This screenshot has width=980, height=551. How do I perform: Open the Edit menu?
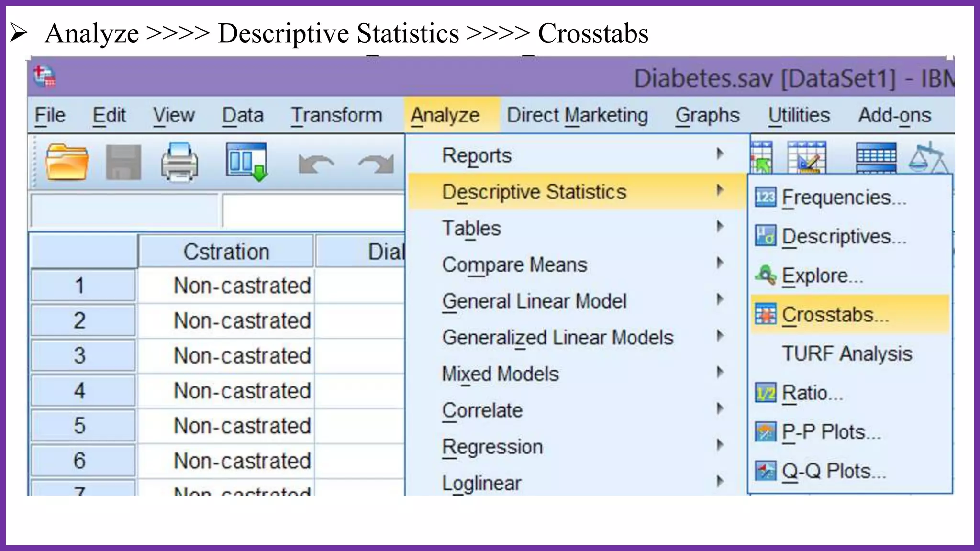(x=109, y=115)
